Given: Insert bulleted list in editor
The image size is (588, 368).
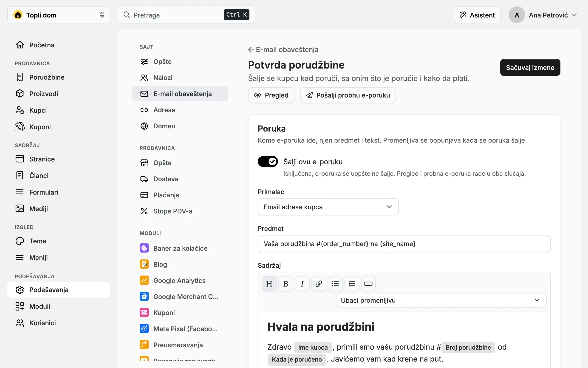Looking at the screenshot, I should pyautogui.click(x=335, y=284).
